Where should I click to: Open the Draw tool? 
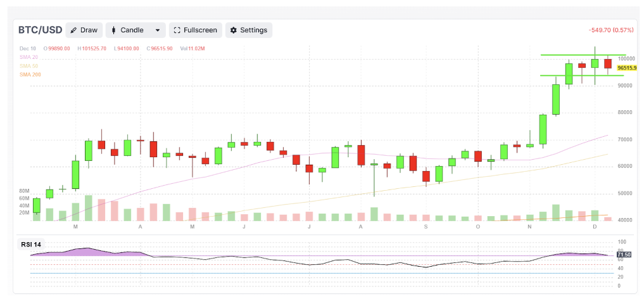(x=84, y=30)
